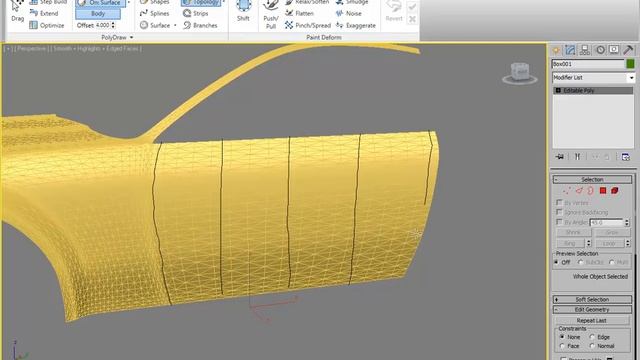Click the Loop selection button
The image size is (640, 360).
pos(609,244)
